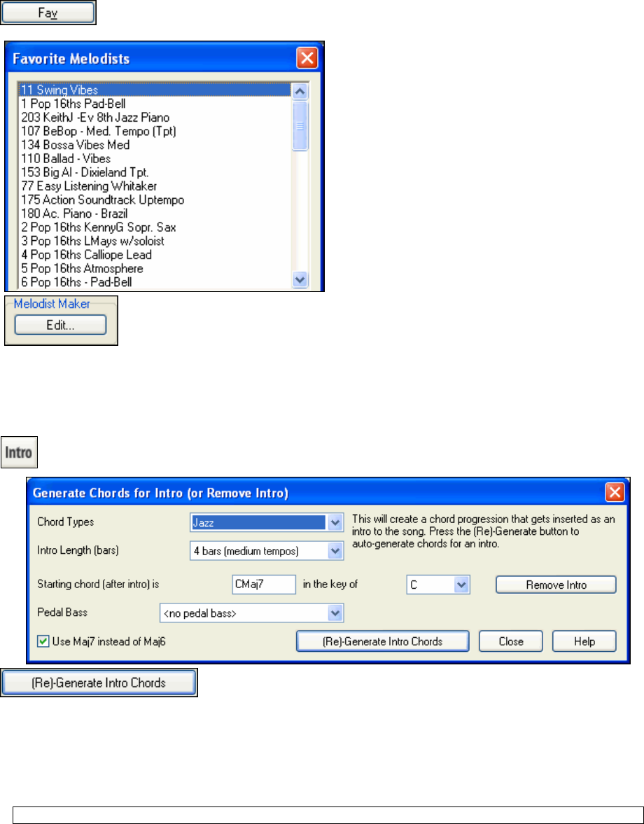
Task: Click the Close button in intro dialog
Action: tap(510, 641)
